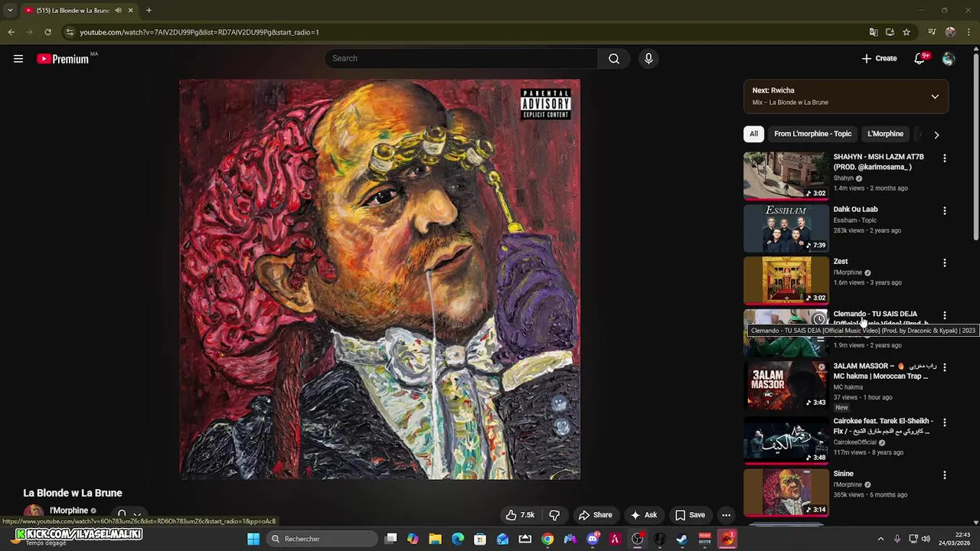Dislike the video with thumbs down
Image resolution: width=980 pixels, height=551 pixels.
coord(555,515)
